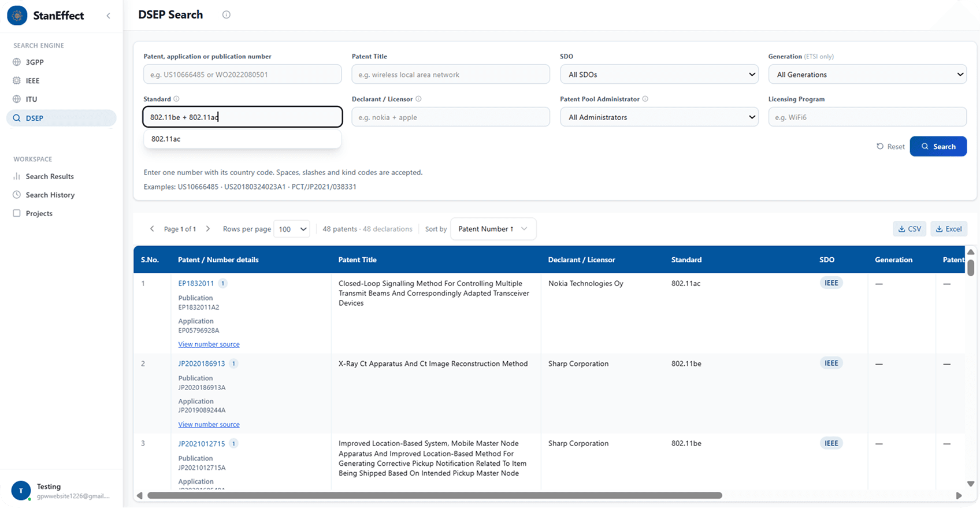Expand the SDO dropdown
The width and height of the screenshot is (980, 508).
tap(659, 74)
